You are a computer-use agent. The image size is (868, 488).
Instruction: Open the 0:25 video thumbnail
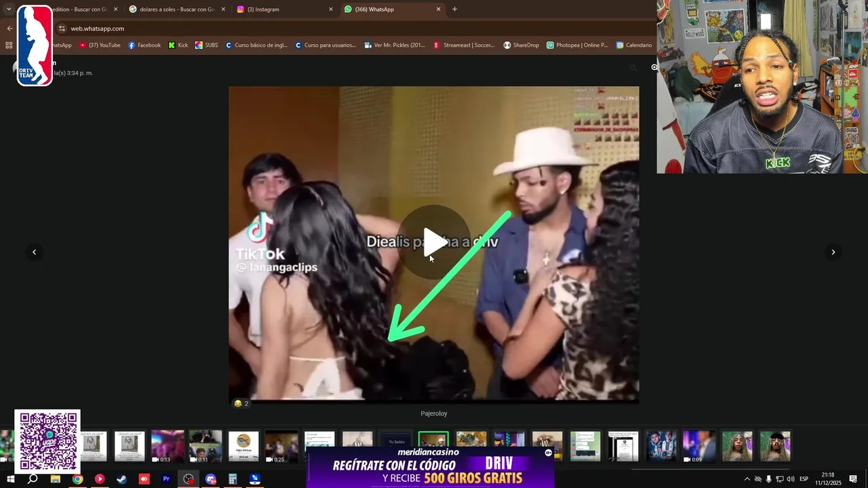281,446
